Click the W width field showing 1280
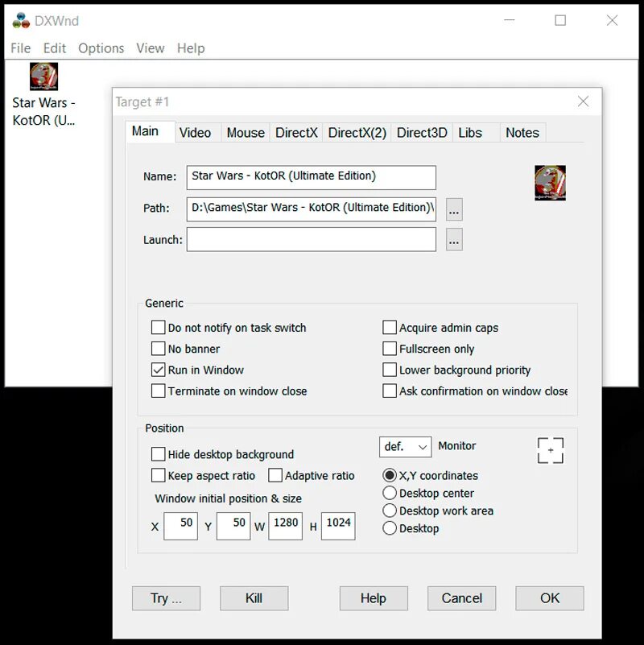The image size is (644, 645). click(x=286, y=526)
